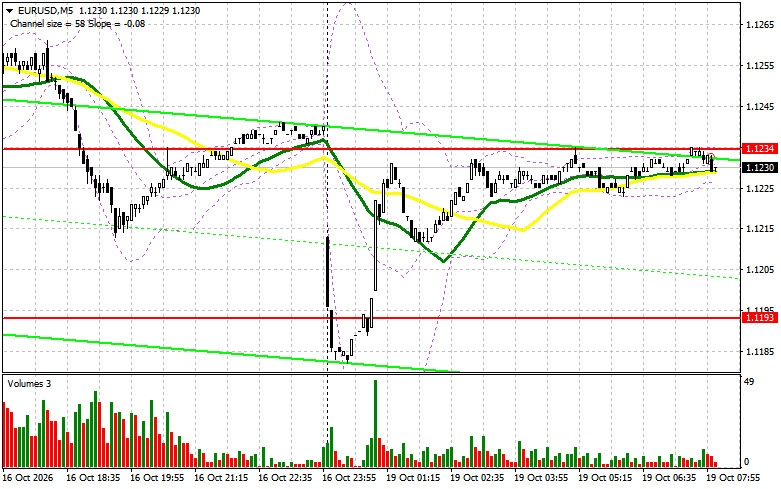
Task: Select the 19 Oct 01:15 time label
Action: click(x=413, y=478)
